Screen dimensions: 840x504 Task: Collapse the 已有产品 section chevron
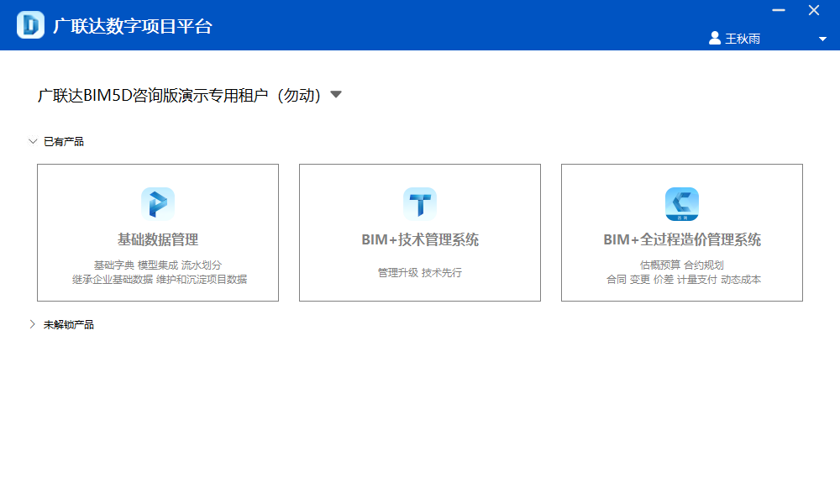[33, 141]
